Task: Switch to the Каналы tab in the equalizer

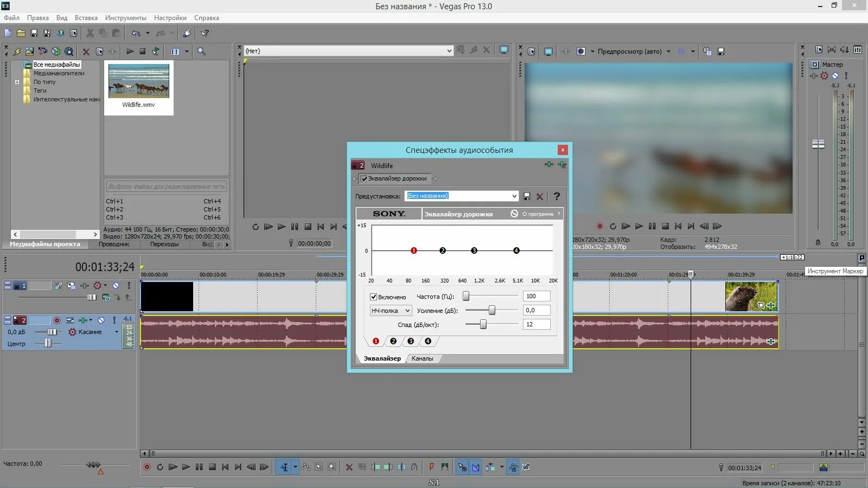Action: [422, 358]
